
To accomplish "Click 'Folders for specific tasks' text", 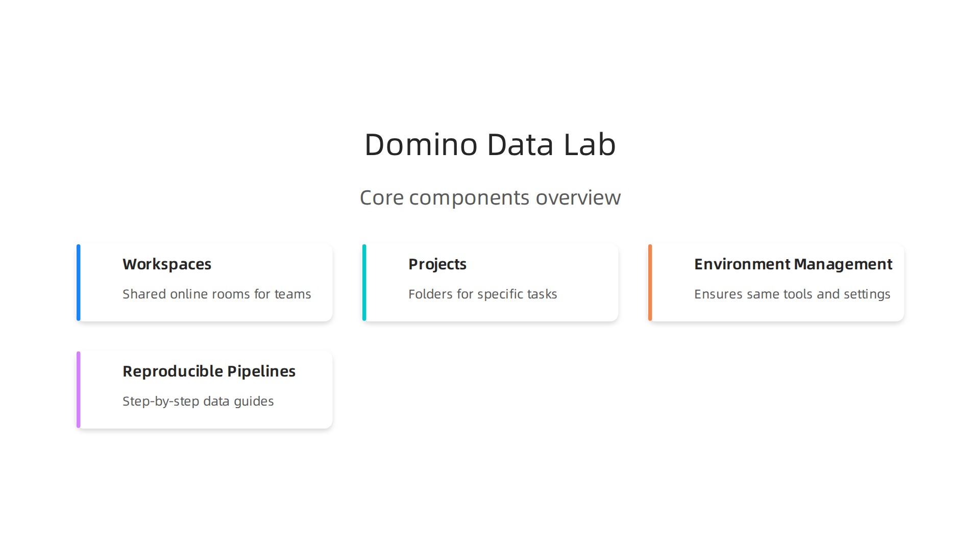I will (482, 294).
